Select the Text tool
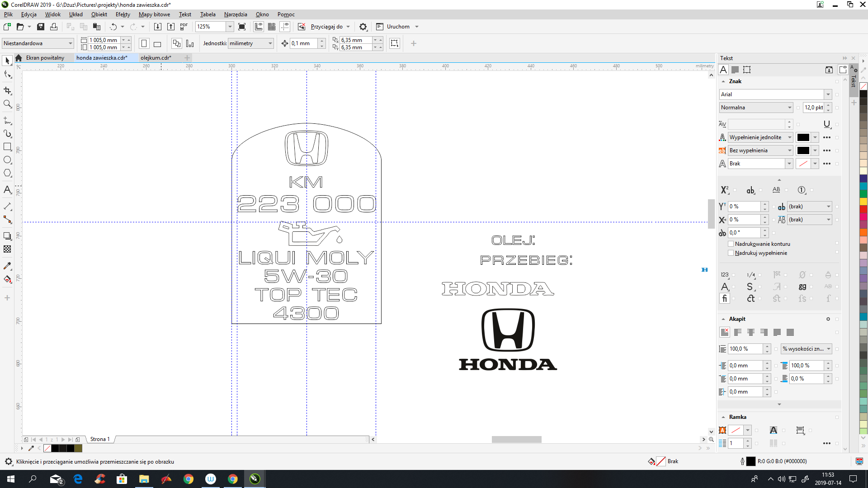Screen dimensions: 868x488 coord(7,190)
